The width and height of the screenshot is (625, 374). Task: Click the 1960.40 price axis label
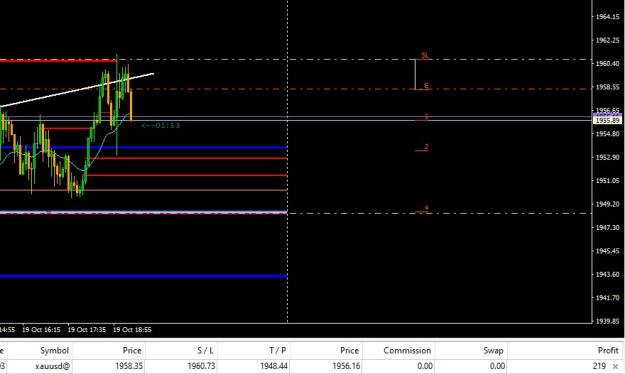tap(607, 63)
